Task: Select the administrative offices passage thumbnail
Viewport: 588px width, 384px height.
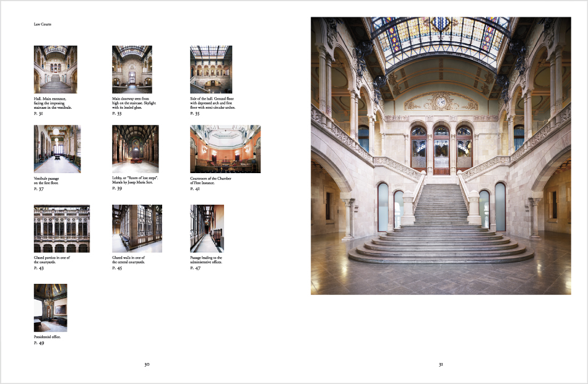Action: (207, 228)
